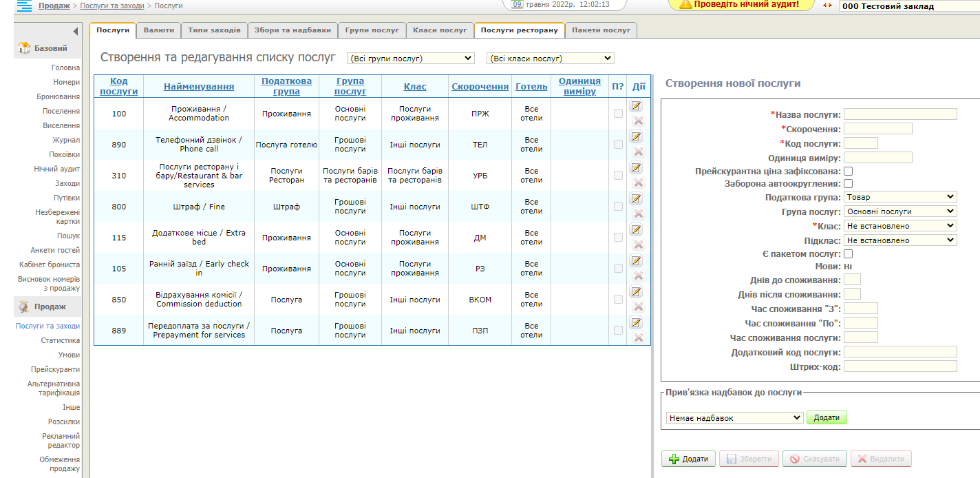Check the Є пакетом послуг checkbox
Screen dimensions: 980x478
(x=849, y=254)
